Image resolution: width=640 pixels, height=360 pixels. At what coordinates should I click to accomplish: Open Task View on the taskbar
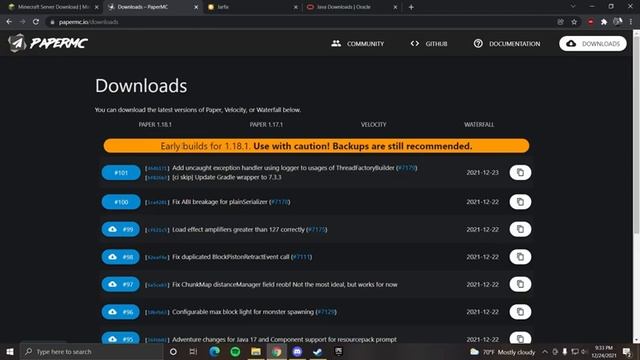pos(193,351)
